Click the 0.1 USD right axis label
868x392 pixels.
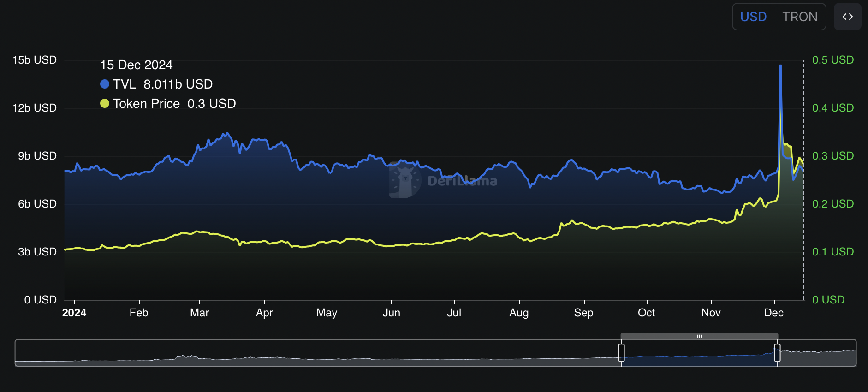833,252
